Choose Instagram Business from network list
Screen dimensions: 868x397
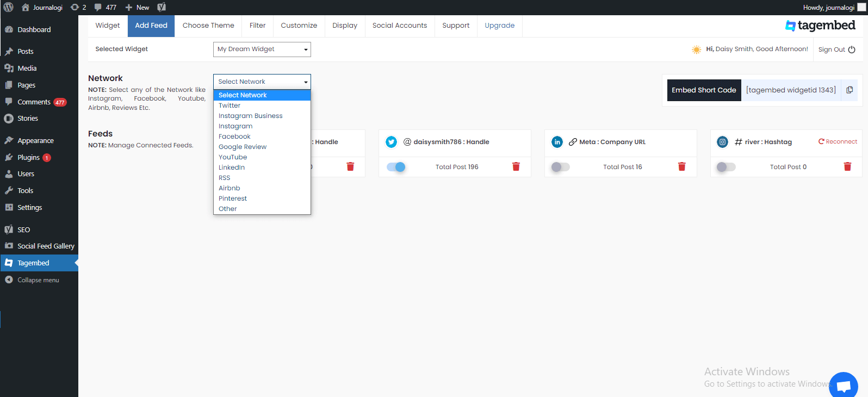(x=262, y=116)
